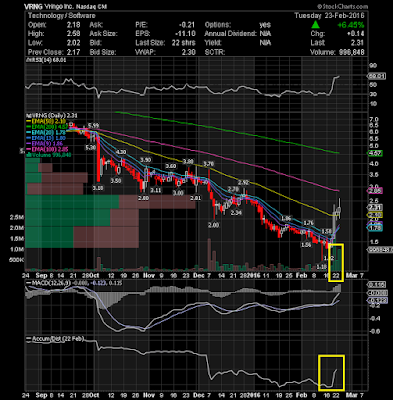This screenshot has height=400, width=393.
Task: Click the 2.00 low price annotation
Action: tap(213, 225)
